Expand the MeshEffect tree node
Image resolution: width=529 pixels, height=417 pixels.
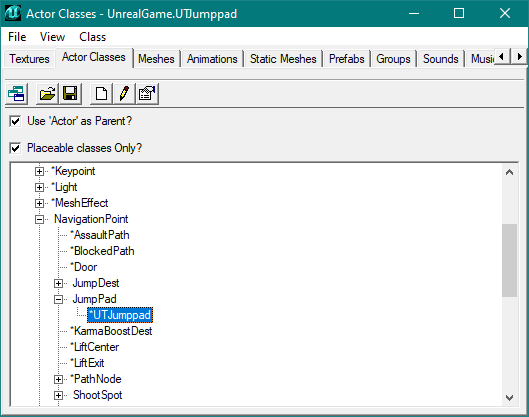coord(39,203)
